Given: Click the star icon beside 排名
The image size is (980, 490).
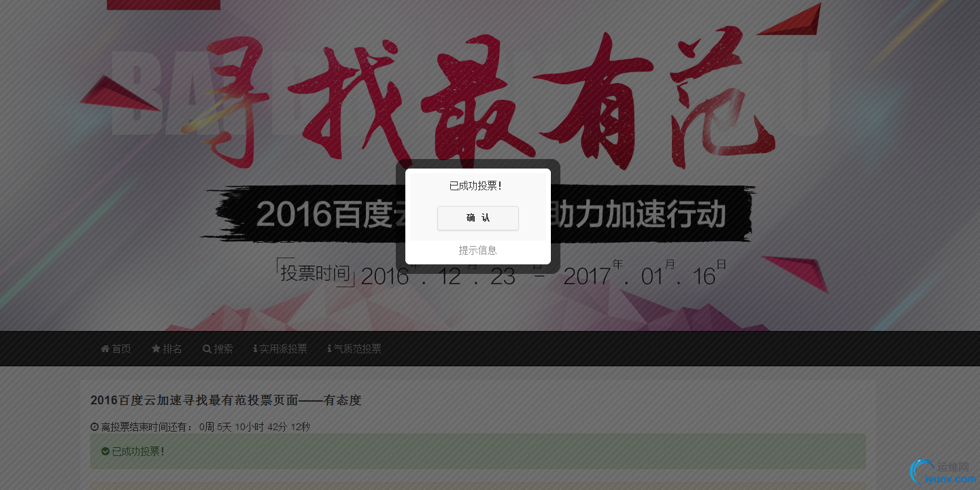Looking at the screenshot, I should 156,349.
